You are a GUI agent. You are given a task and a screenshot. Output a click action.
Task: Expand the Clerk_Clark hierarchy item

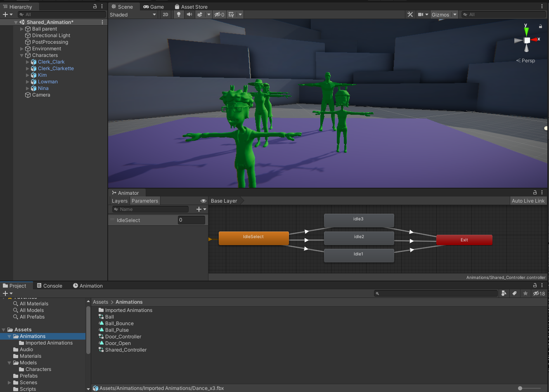click(28, 62)
